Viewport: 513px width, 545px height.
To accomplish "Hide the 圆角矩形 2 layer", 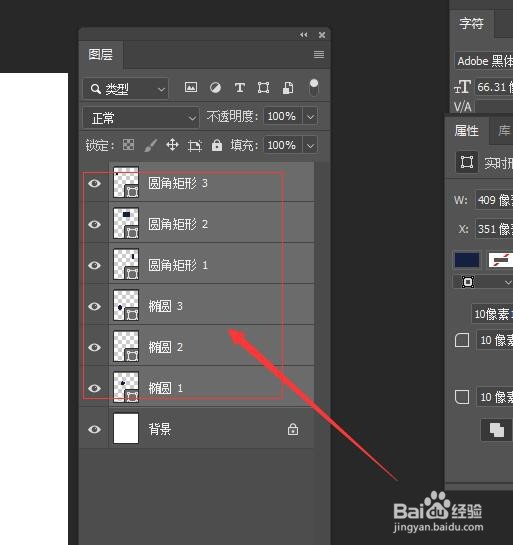I will pyautogui.click(x=94, y=224).
